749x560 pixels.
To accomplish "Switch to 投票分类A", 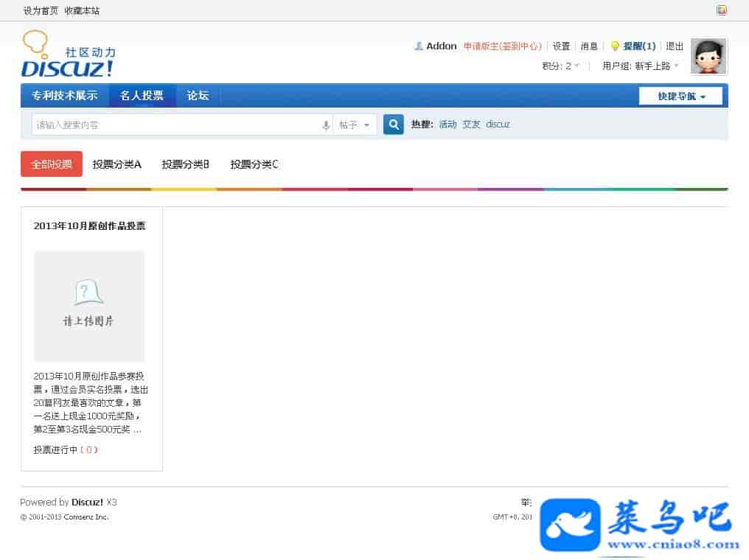I will (117, 165).
